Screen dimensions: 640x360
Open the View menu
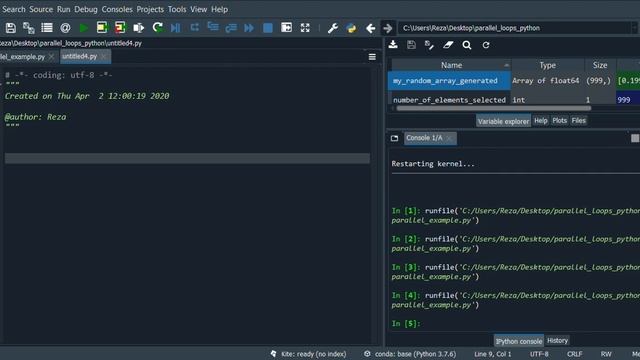198,9
